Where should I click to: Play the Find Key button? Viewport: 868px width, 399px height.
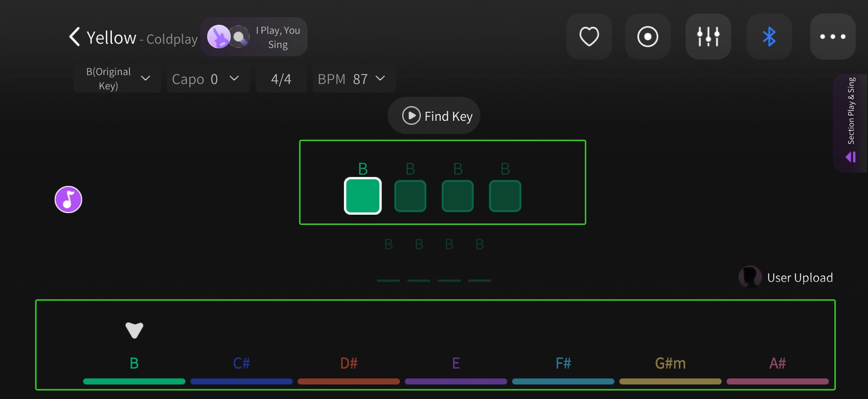[434, 116]
